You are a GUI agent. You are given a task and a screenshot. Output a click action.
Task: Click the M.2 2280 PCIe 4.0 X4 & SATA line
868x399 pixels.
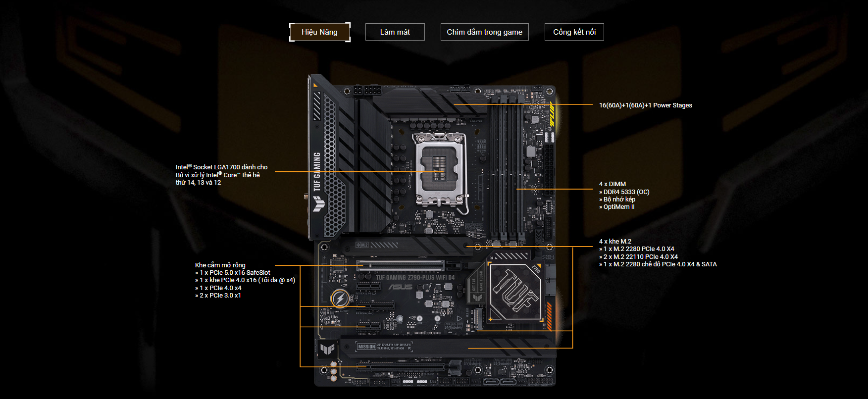(658, 264)
